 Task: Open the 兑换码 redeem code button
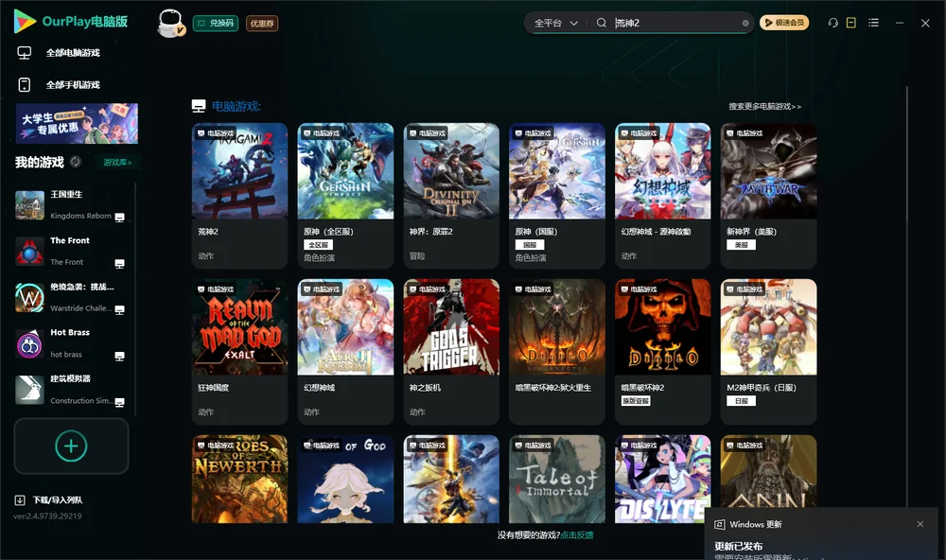(x=216, y=23)
